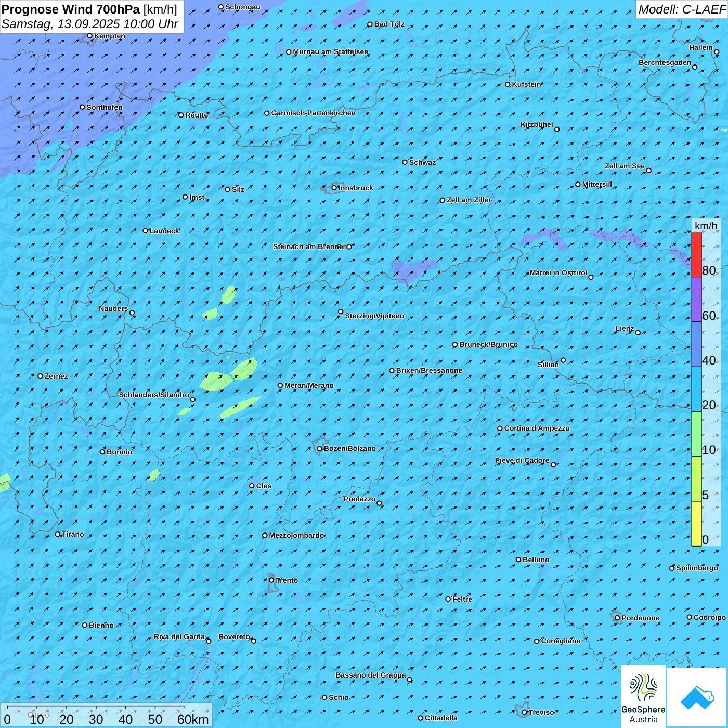Select the Innsbruck city label
The height and width of the screenshot is (728, 728).
(x=356, y=188)
